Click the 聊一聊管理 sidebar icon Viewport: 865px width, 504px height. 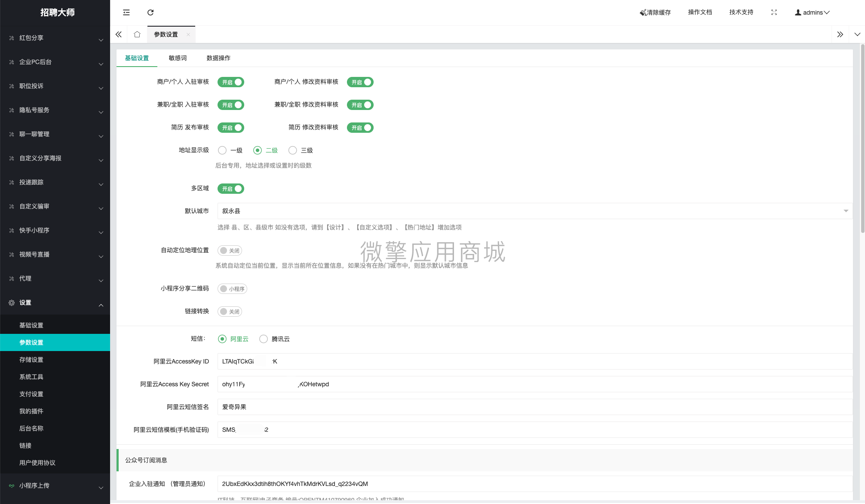tap(12, 134)
